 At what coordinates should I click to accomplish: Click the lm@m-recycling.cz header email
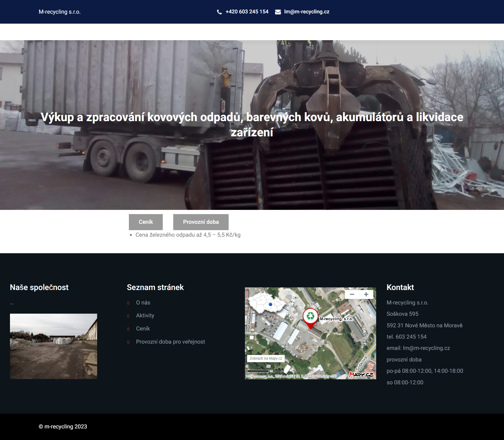307,12
